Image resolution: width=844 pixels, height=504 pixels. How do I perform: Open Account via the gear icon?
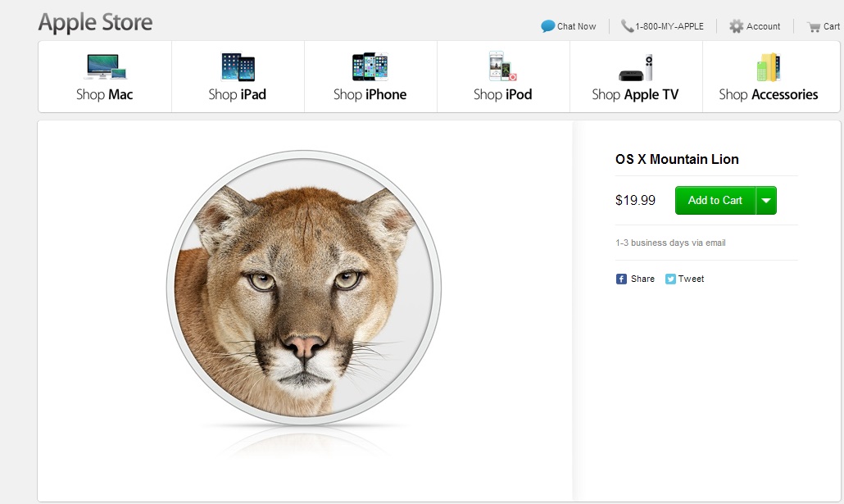coord(737,26)
